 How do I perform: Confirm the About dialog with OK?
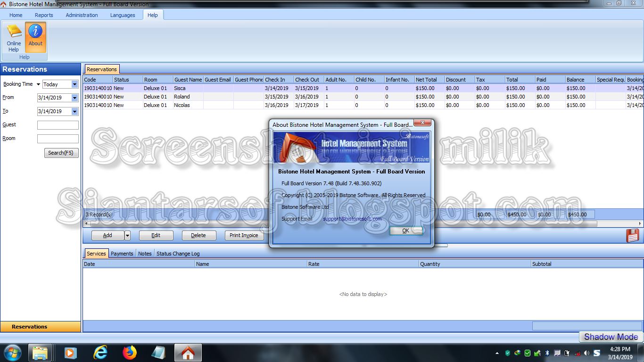tap(406, 231)
